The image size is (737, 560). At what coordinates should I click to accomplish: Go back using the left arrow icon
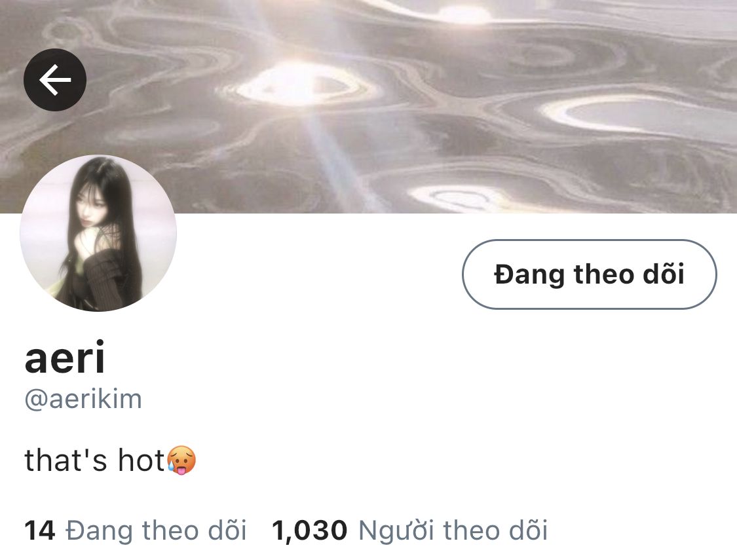55,80
